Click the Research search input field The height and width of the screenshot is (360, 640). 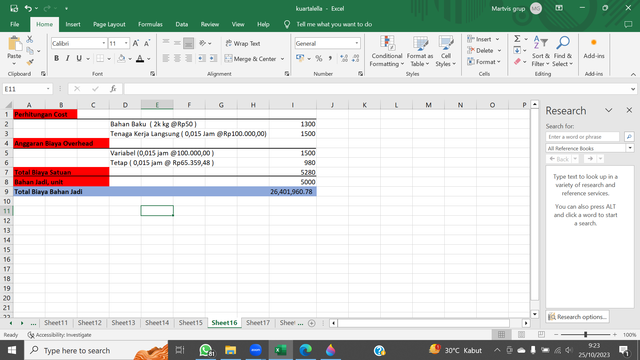582,137
